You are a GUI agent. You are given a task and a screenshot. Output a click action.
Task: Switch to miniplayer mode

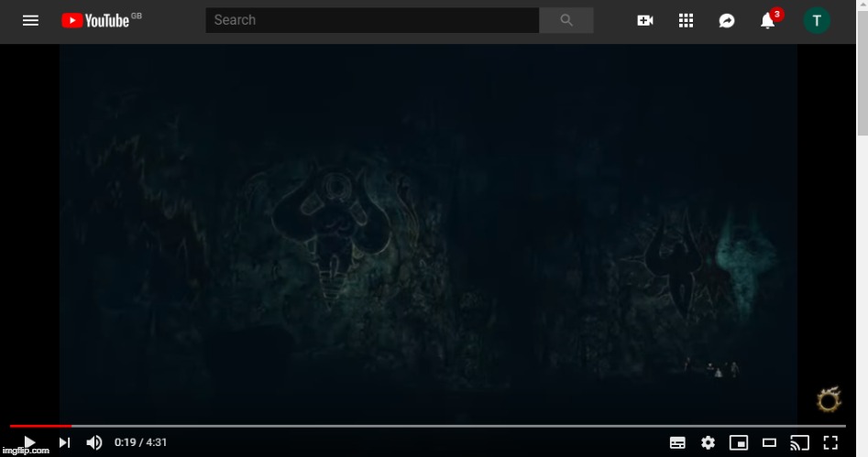pyautogui.click(x=739, y=442)
